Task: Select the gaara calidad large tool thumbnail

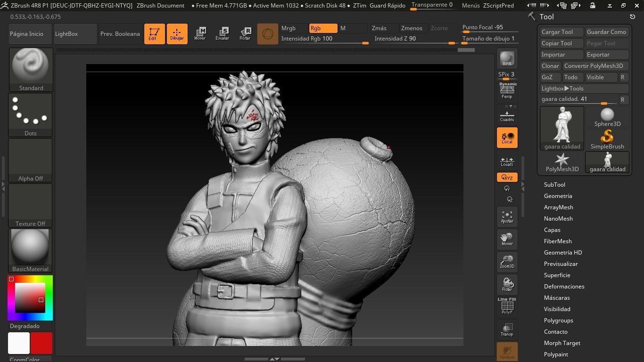Action: click(x=562, y=128)
